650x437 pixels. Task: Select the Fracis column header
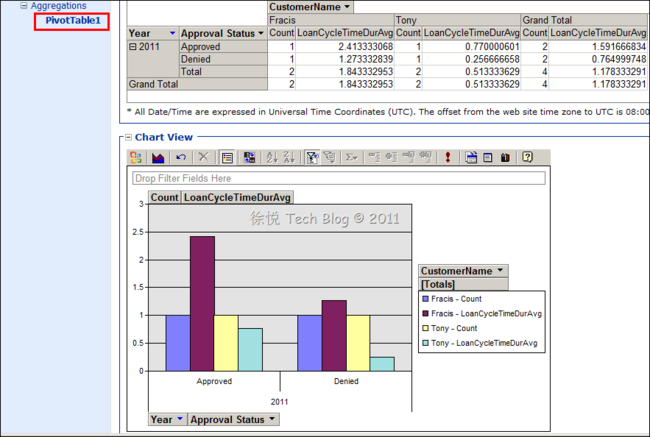point(331,20)
